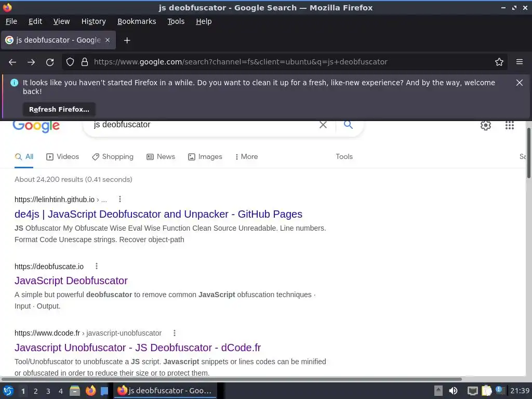
Task: Select the All search results tab
Action: (24, 157)
